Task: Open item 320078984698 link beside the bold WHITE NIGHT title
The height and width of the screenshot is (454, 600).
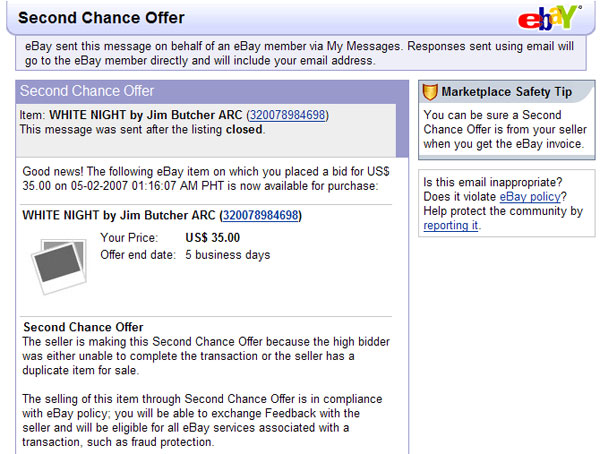Action: [x=261, y=215]
